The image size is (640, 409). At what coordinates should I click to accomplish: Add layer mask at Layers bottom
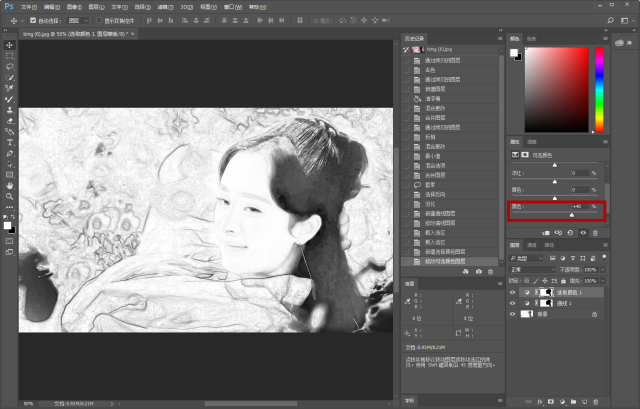[x=551, y=402]
